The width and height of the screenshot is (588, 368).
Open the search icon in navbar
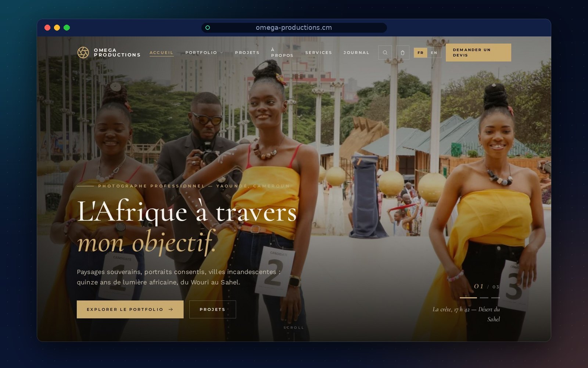(x=385, y=53)
